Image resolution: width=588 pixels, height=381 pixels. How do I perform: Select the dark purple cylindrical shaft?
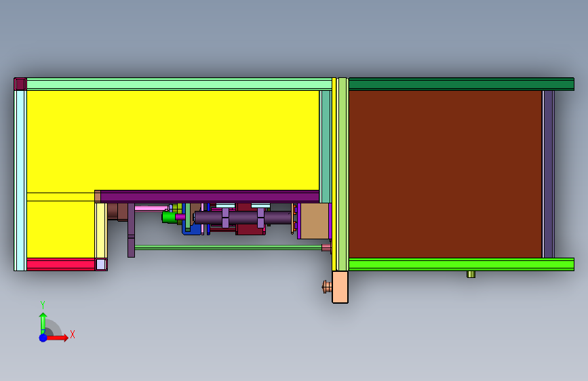pyautogui.click(x=243, y=218)
